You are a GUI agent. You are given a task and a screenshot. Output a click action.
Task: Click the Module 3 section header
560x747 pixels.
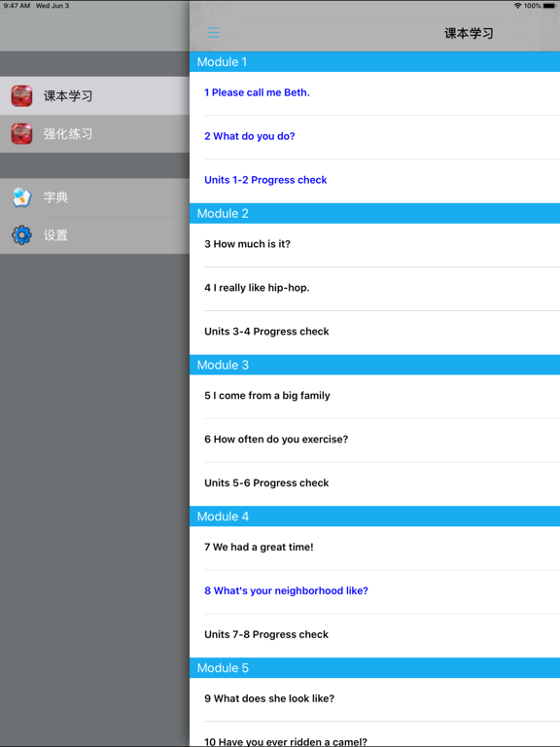click(x=374, y=365)
